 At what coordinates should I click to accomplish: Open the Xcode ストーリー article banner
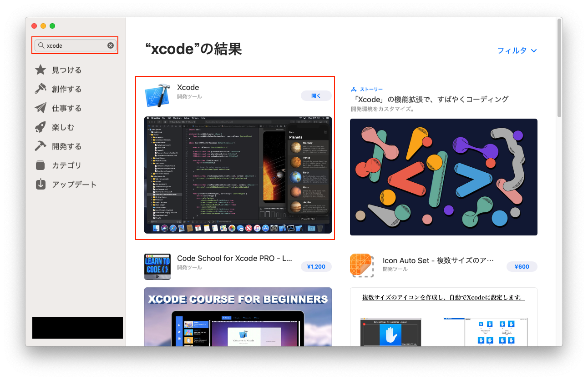443,177
